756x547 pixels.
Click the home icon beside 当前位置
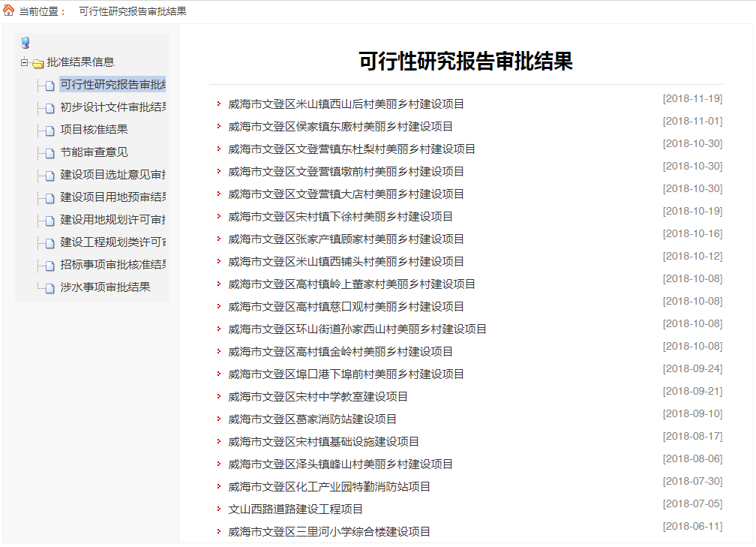[x=8, y=11]
